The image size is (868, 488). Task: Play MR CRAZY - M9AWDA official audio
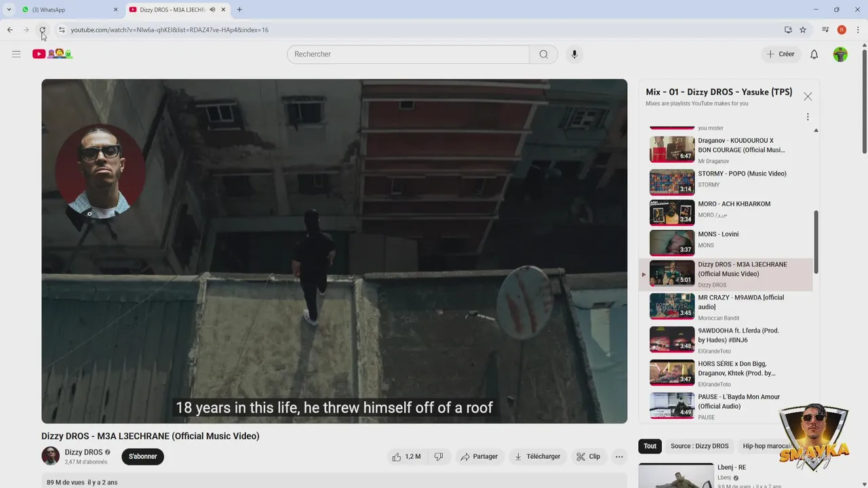726,307
